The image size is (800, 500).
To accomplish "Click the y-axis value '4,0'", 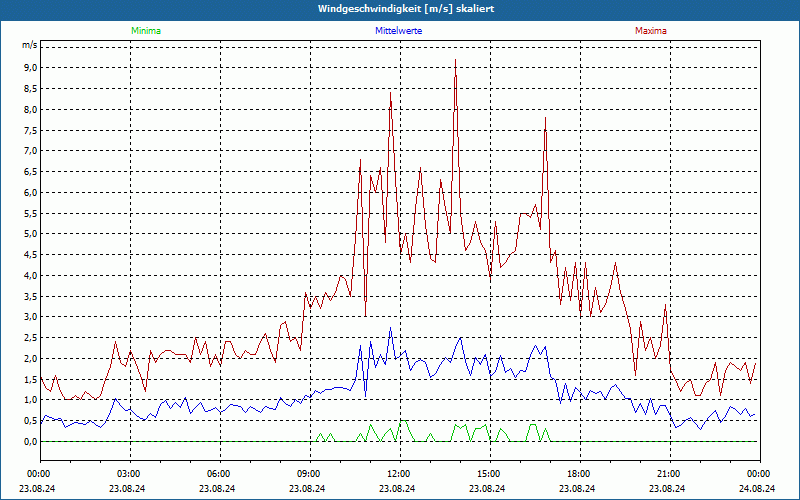I will pyautogui.click(x=30, y=276).
